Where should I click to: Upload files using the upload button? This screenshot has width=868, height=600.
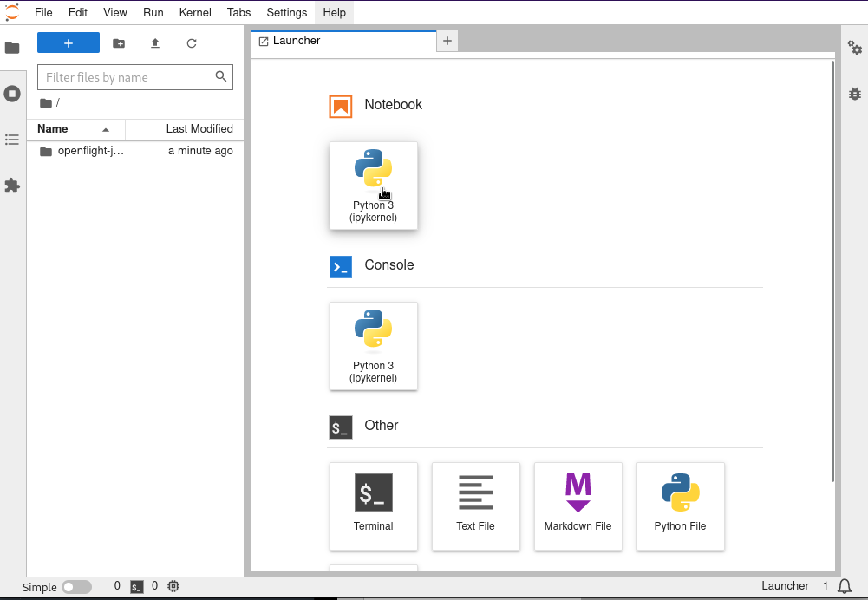[154, 42]
